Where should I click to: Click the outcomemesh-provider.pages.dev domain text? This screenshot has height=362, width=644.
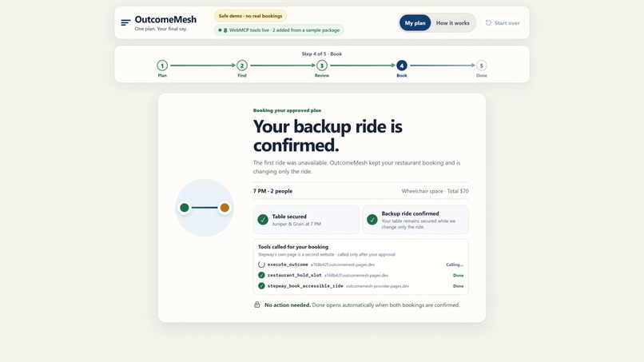pyautogui.click(x=377, y=286)
